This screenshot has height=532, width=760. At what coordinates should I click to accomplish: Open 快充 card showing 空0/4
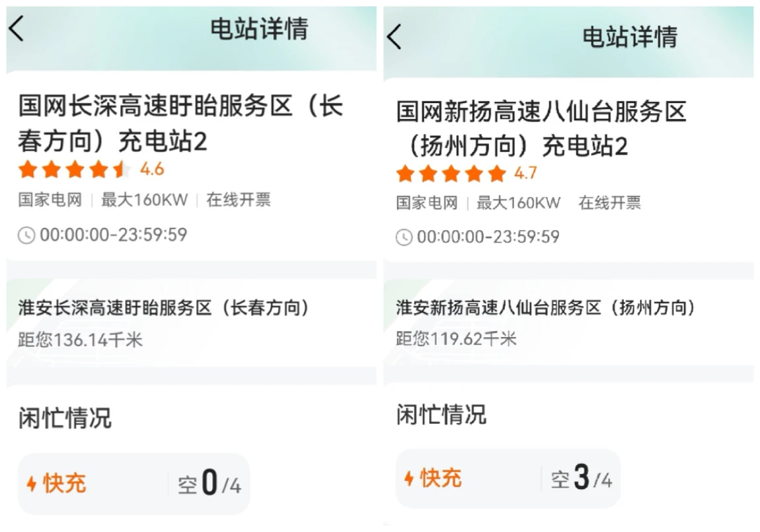pos(133,484)
